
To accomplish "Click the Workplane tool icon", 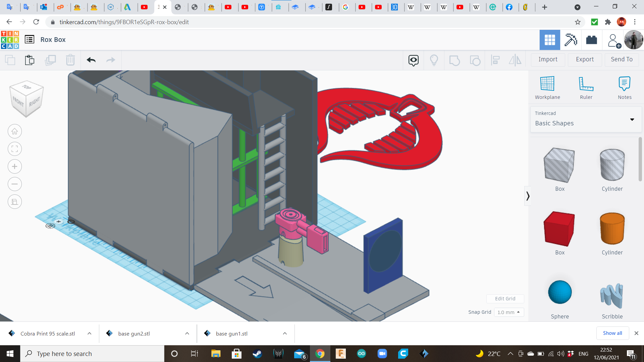I will coord(547,84).
